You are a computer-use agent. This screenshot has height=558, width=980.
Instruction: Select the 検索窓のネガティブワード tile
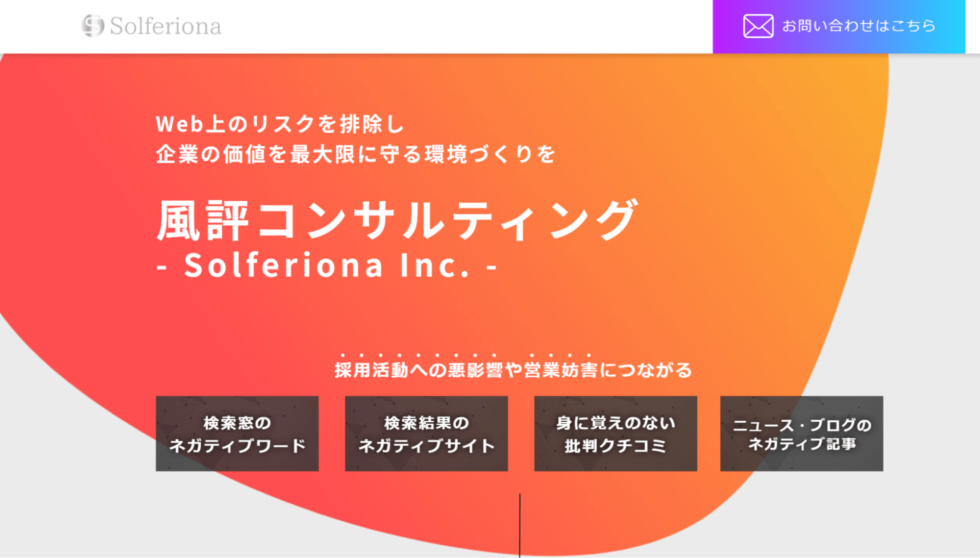click(237, 433)
